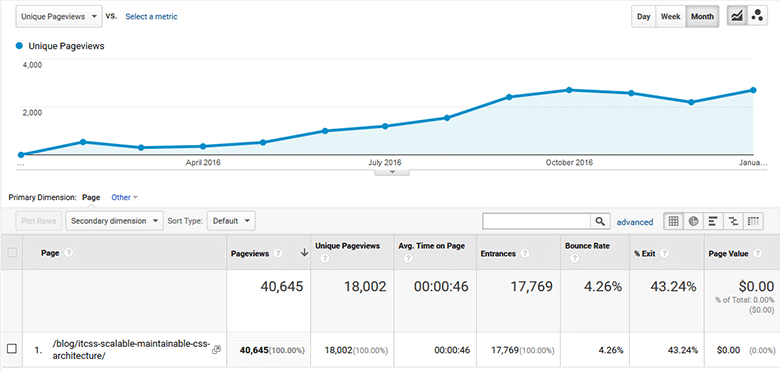The image size is (780, 371).
Task: Select Page as primary dimension
Action: [91, 197]
